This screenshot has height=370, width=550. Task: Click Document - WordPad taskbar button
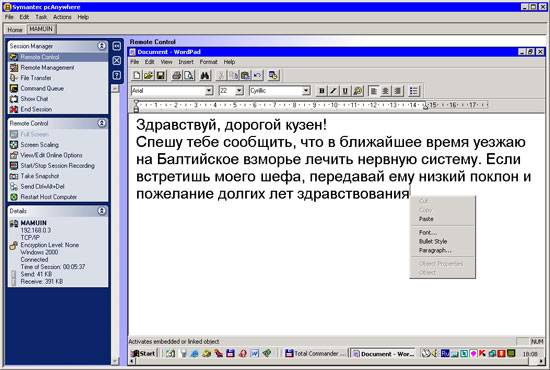383,354
